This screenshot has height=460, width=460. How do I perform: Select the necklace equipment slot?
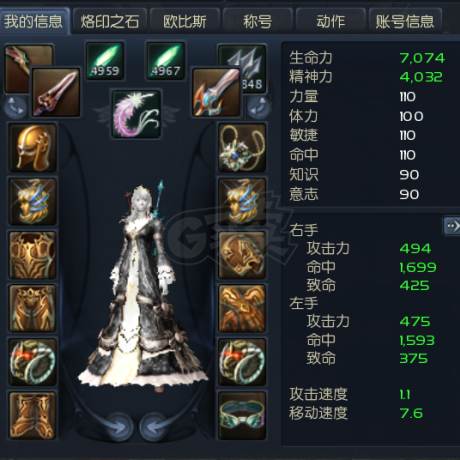tap(242, 147)
